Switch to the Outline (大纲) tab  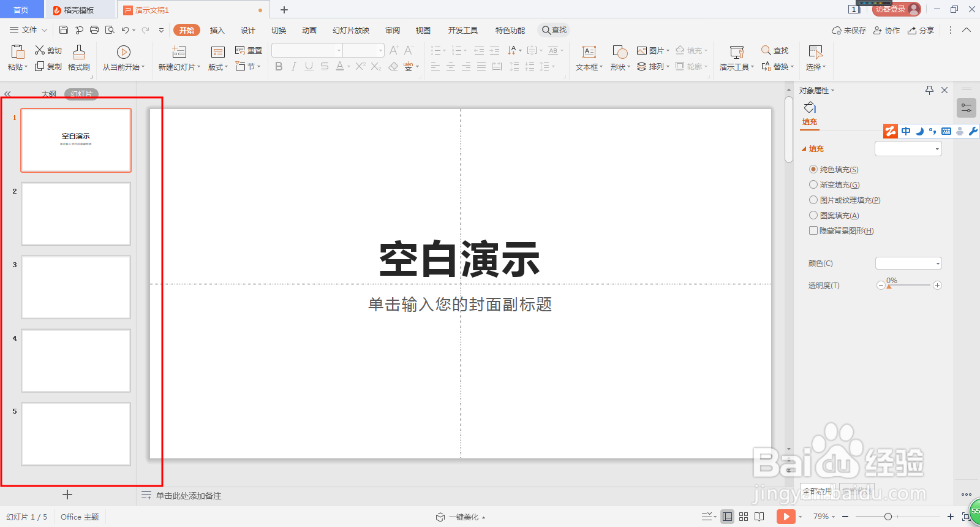pyautogui.click(x=49, y=94)
